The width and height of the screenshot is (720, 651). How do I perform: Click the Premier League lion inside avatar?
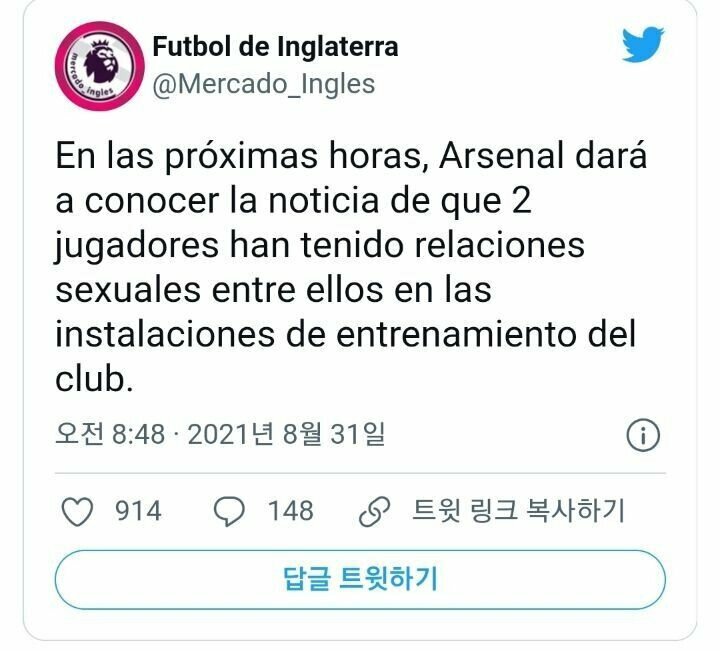coord(101,61)
